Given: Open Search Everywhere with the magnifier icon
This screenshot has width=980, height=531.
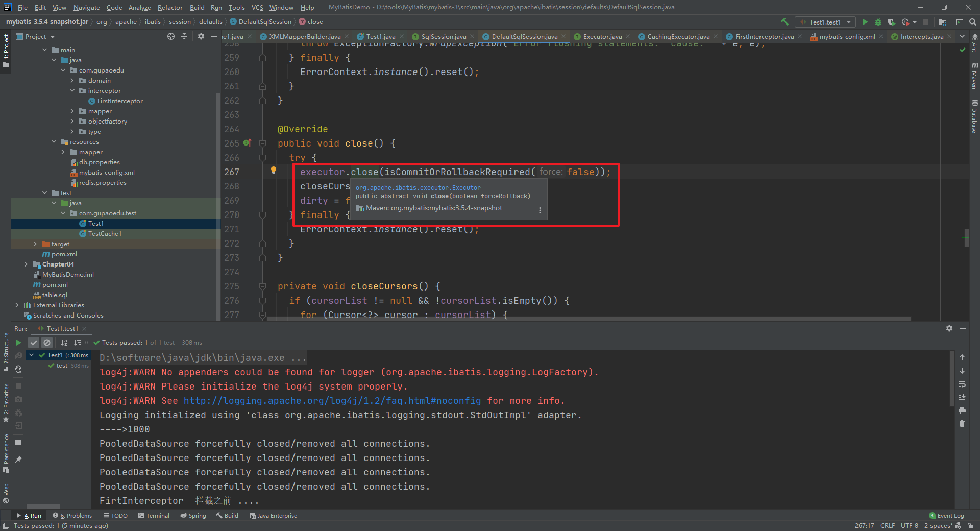Looking at the screenshot, I should tap(973, 22).
